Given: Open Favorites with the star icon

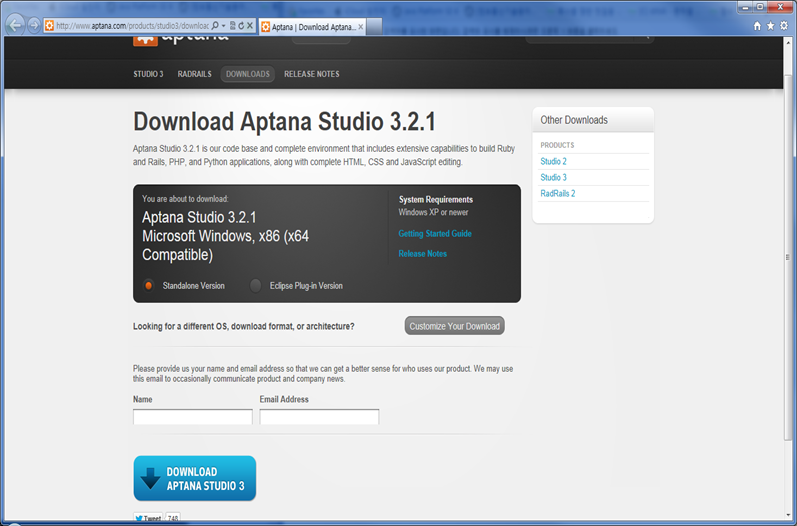Looking at the screenshot, I should (771, 26).
